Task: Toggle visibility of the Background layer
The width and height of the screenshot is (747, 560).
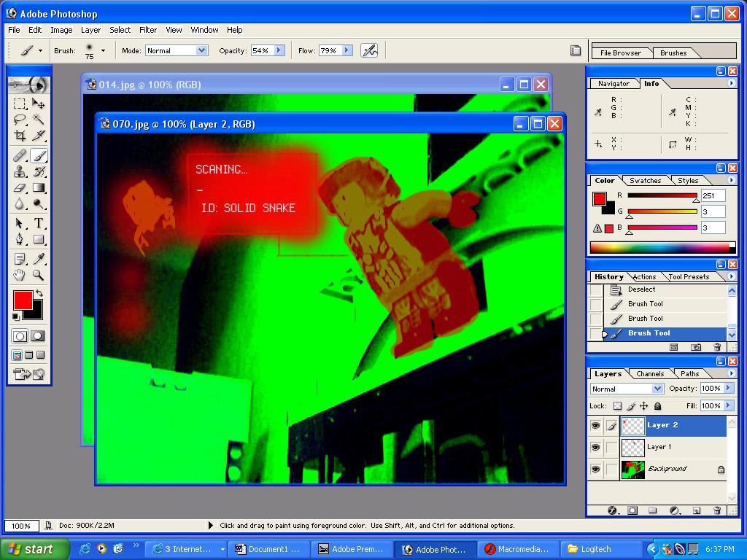Action: click(x=596, y=469)
